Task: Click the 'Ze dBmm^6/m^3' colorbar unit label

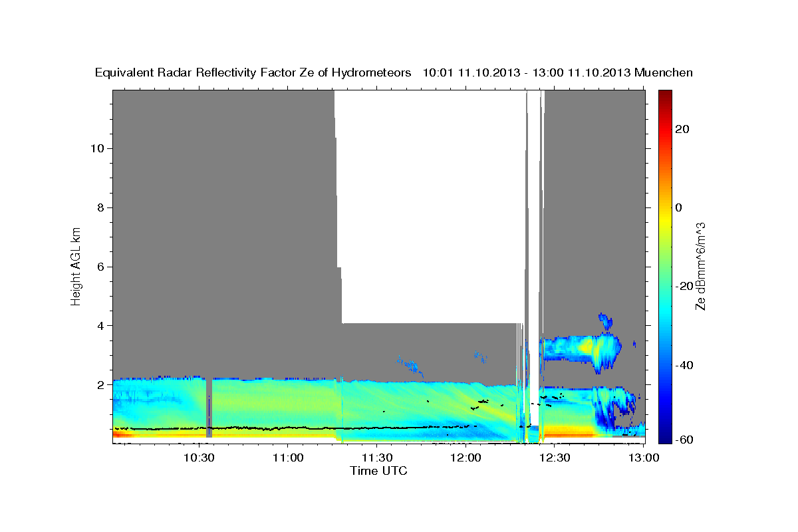Action: click(701, 266)
